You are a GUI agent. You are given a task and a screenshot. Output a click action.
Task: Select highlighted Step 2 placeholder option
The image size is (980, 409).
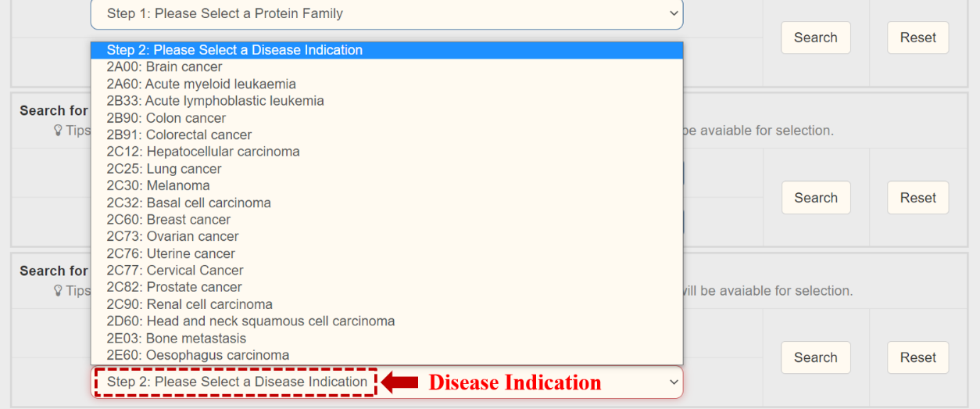pyautogui.click(x=234, y=50)
